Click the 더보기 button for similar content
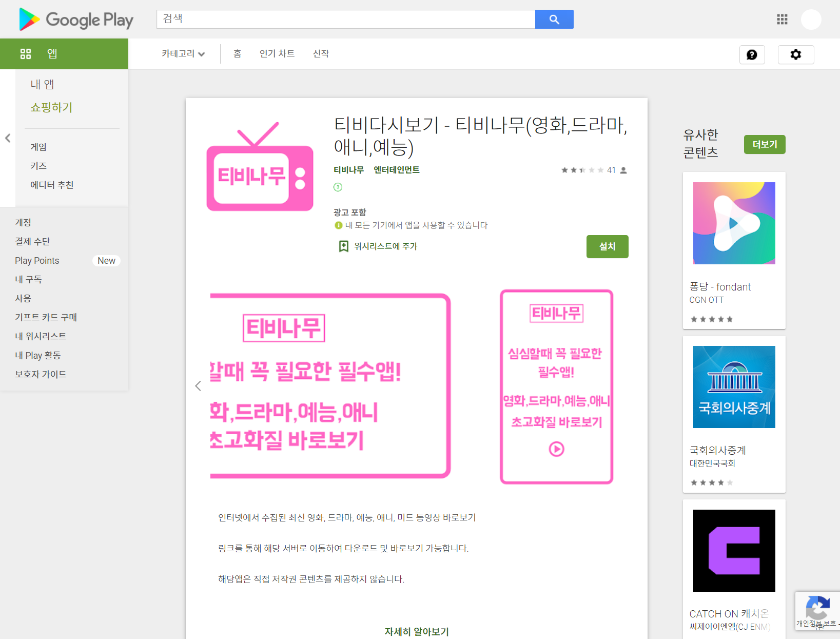840x639 pixels. click(x=765, y=145)
